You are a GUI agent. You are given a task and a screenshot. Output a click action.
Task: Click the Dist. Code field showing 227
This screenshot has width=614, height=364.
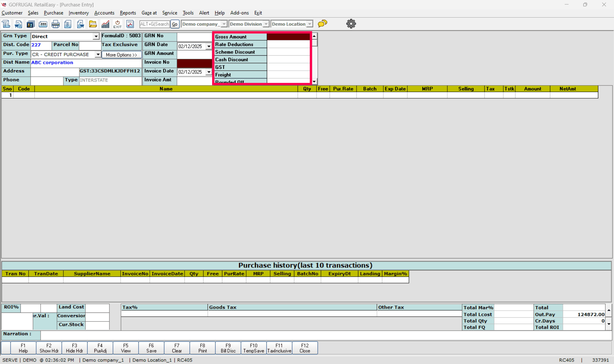tap(41, 45)
